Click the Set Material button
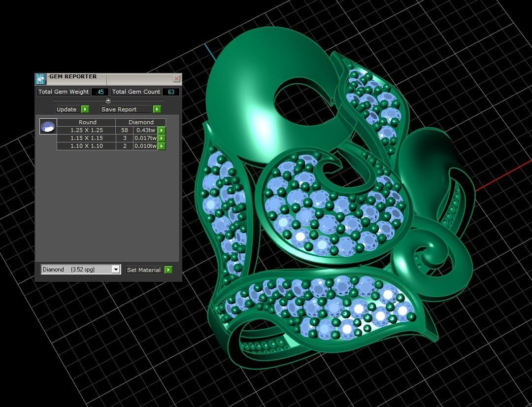The height and width of the screenshot is (407, 532). 145,270
